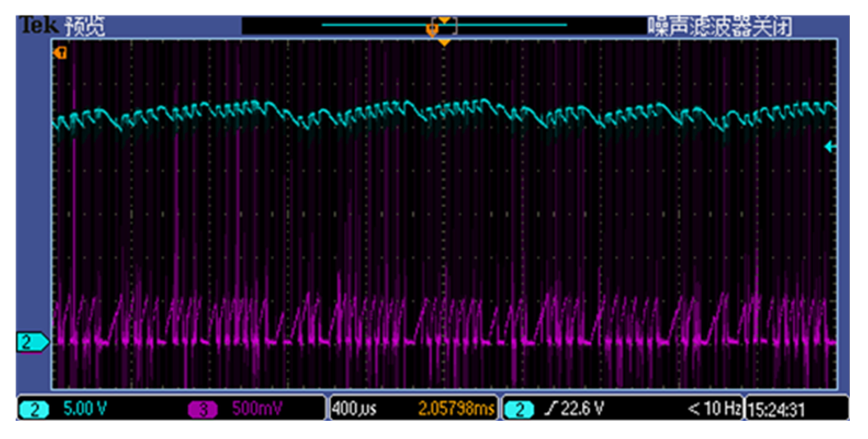Click the cyan trigger level arrow on right edge
This screenshot has height=439, width=868.
(830, 147)
